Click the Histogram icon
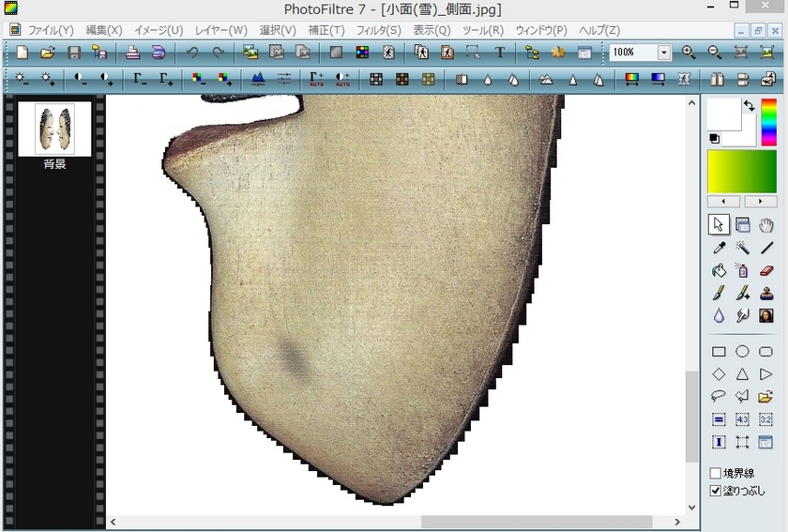The height and width of the screenshot is (532, 788). 258,79
